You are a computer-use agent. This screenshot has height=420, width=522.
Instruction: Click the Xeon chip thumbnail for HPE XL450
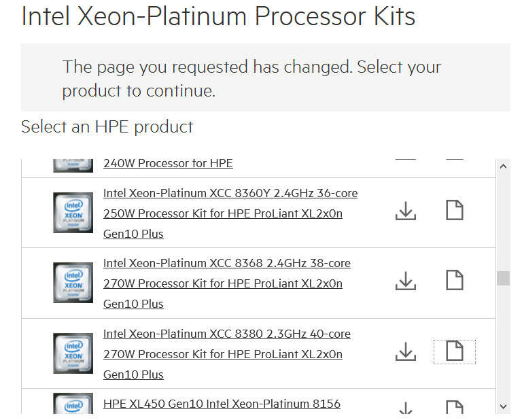click(x=73, y=406)
